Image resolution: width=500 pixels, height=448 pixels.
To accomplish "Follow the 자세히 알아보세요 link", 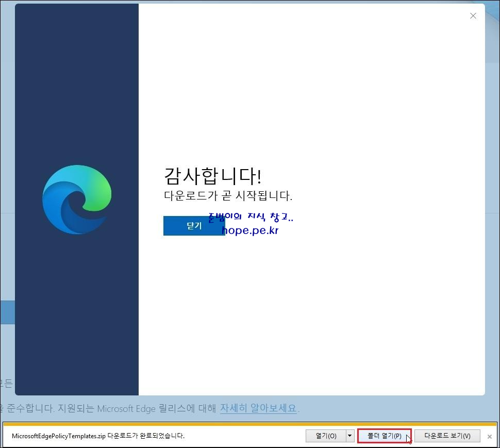I will click(x=258, y=408).
